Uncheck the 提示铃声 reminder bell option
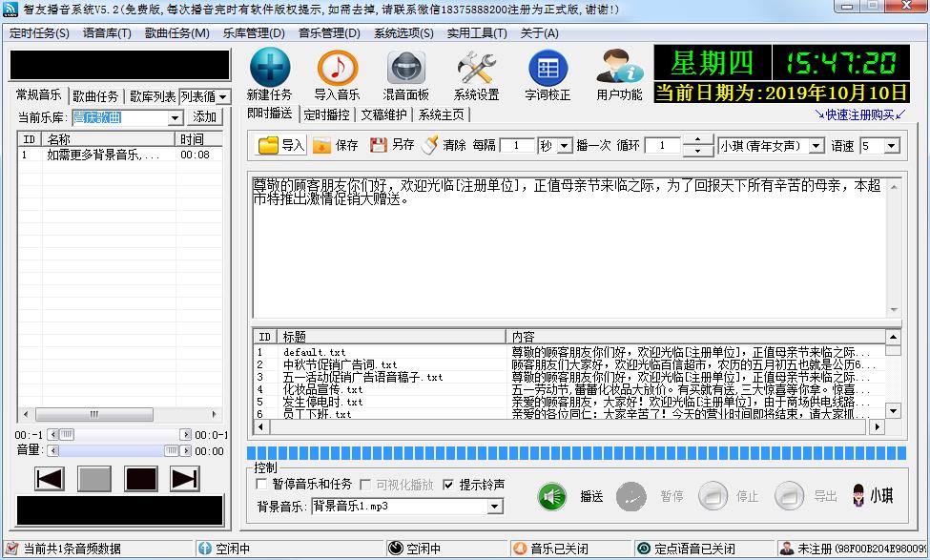Viewport: 930px width, 560px height. [x=448, y=484]
